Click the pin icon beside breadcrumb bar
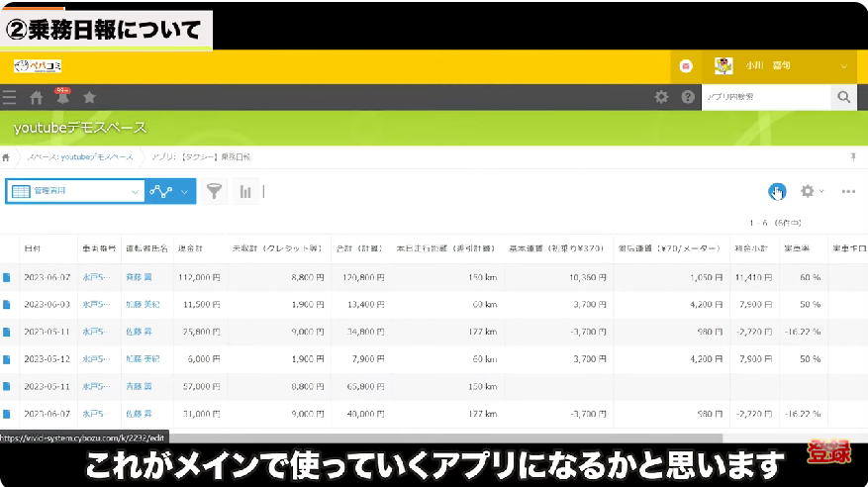868x487 pixels. (x=853, y=157)
